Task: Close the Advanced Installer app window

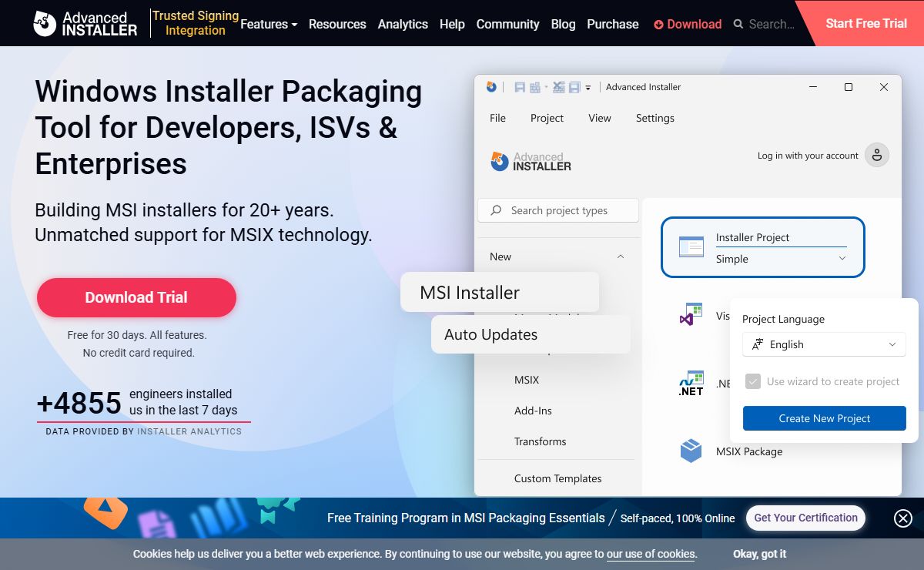Action: 884,87
